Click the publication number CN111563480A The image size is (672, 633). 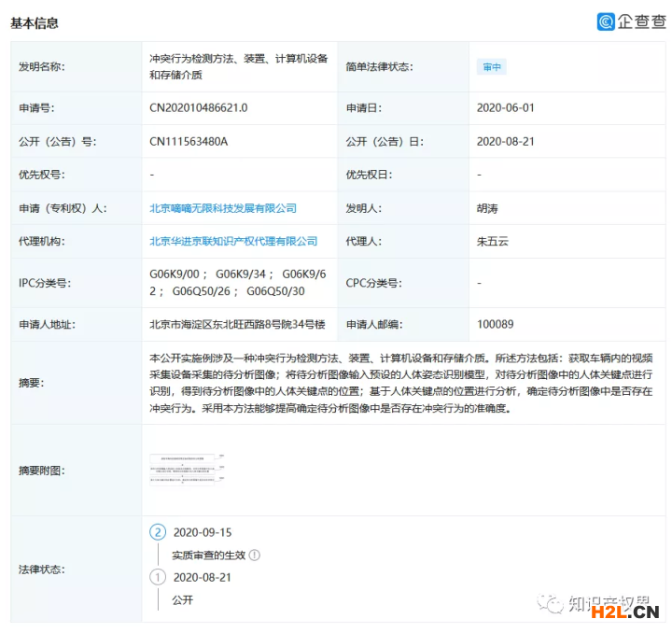(189, 142)
